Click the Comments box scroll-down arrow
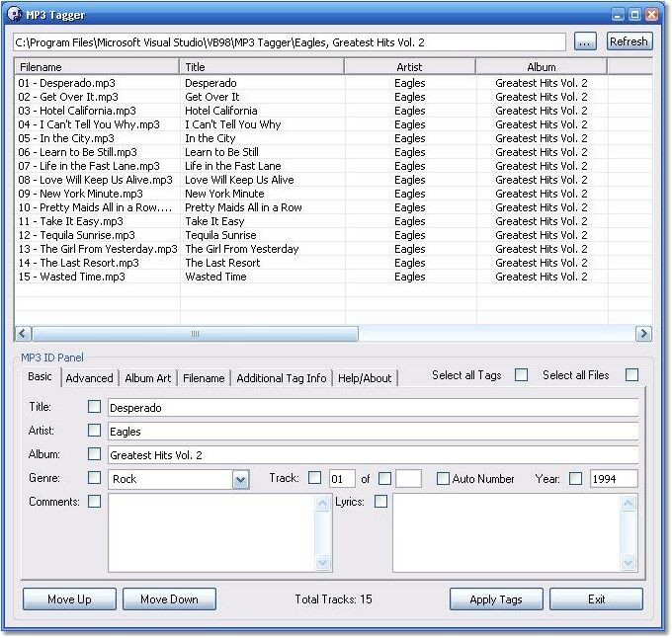 pos(323,563)
